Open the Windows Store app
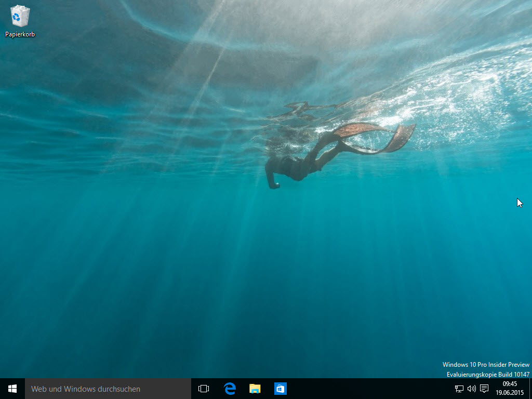 coord(280,389)
